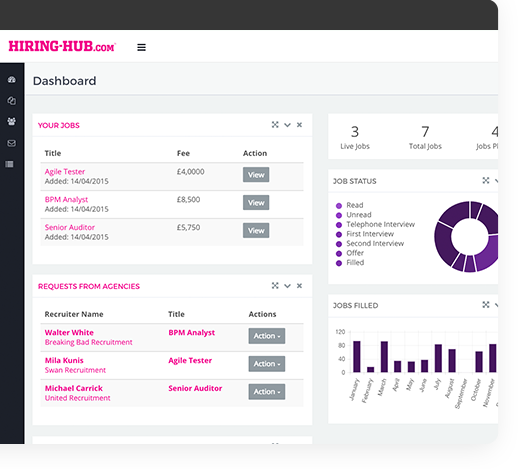The width and height of the screenshot is (525, 469).
Task: Open the hamburger menu icon
Action: [x=141, y=48]
